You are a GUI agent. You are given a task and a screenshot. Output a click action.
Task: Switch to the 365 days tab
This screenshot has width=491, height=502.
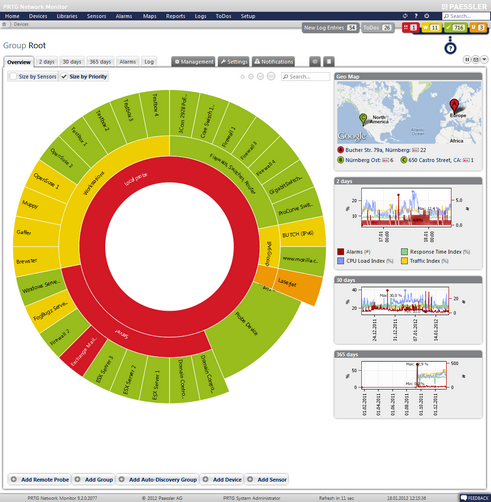click(x=100, y=62)
